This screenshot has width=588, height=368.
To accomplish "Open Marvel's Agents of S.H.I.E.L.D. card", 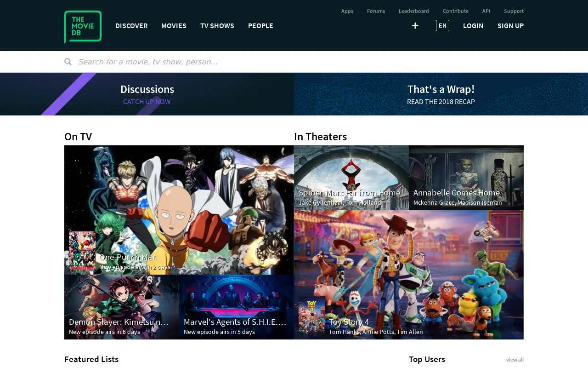I will (237, 307).
